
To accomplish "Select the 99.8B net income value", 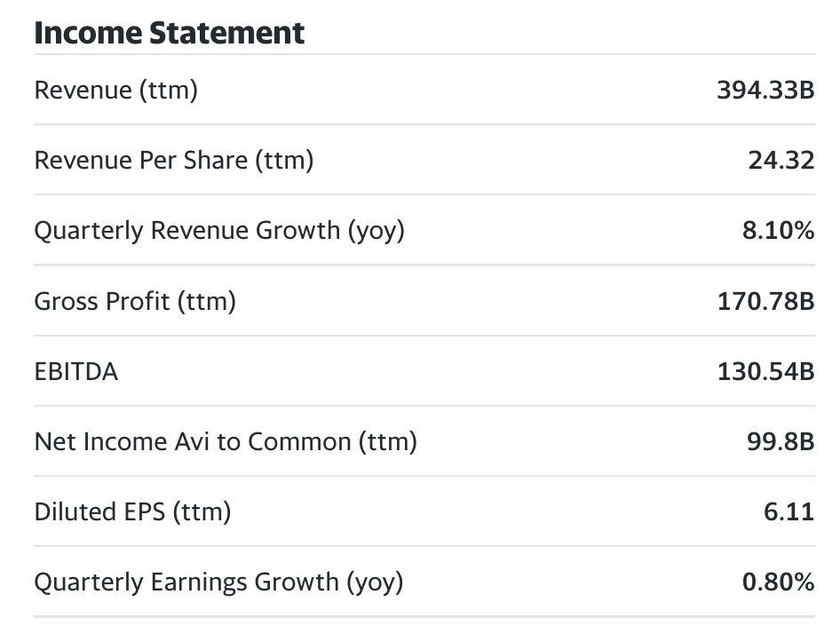I will tap(780, 441).
